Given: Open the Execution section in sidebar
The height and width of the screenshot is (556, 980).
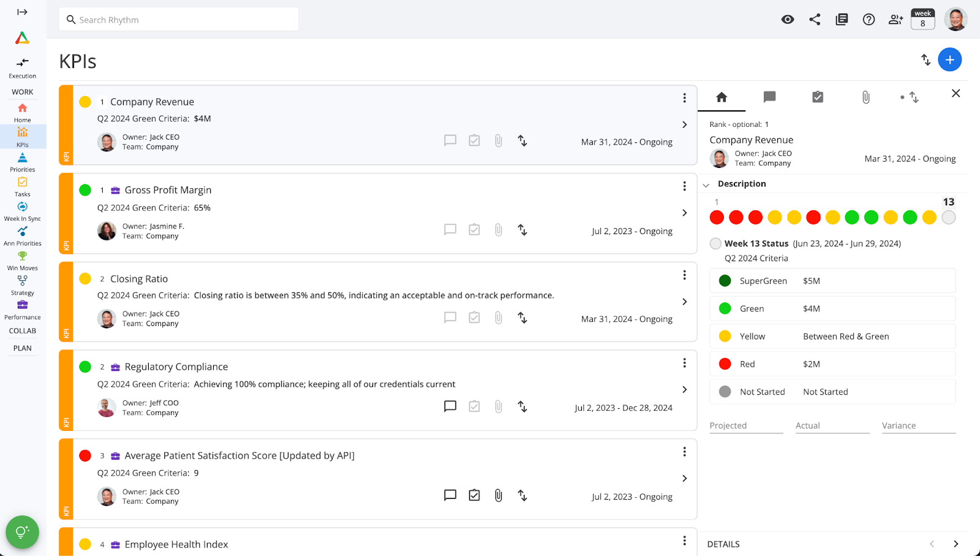Looking at the screenshot, I should (23, 67).
